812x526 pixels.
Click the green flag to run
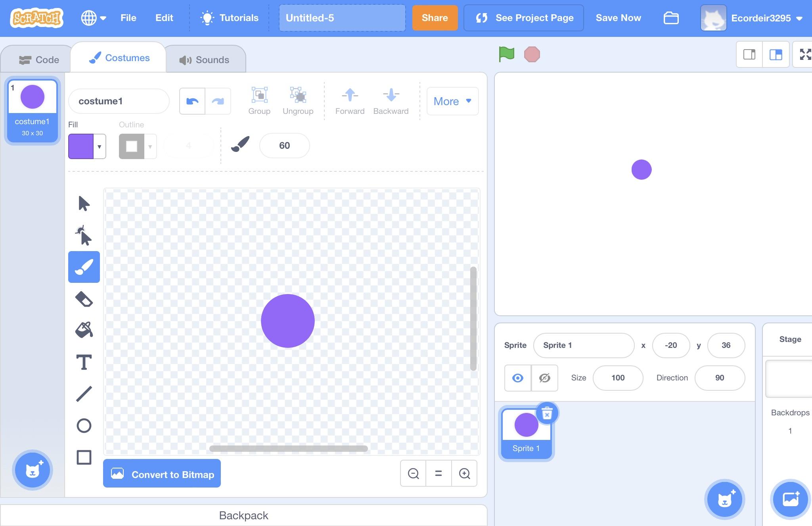pos(506,54)
